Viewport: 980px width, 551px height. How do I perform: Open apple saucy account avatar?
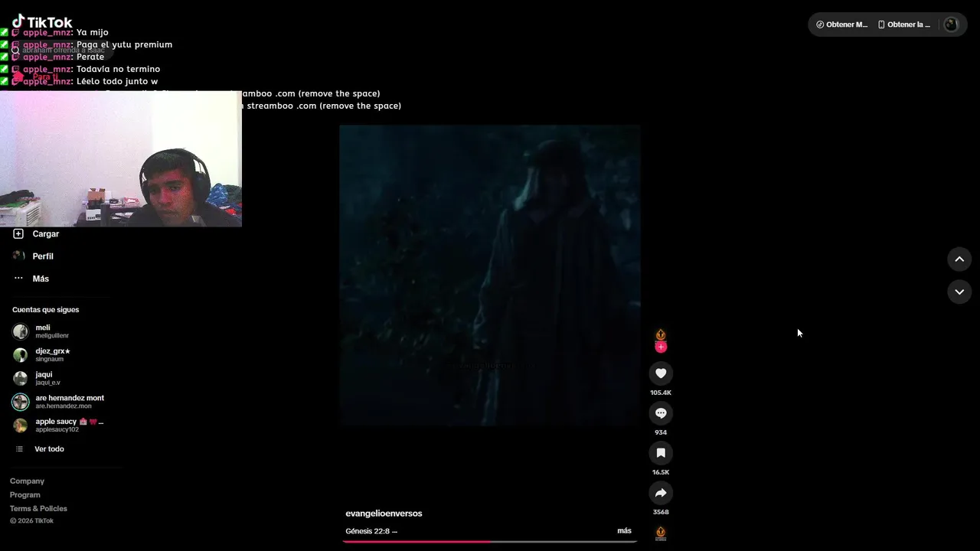21,425
